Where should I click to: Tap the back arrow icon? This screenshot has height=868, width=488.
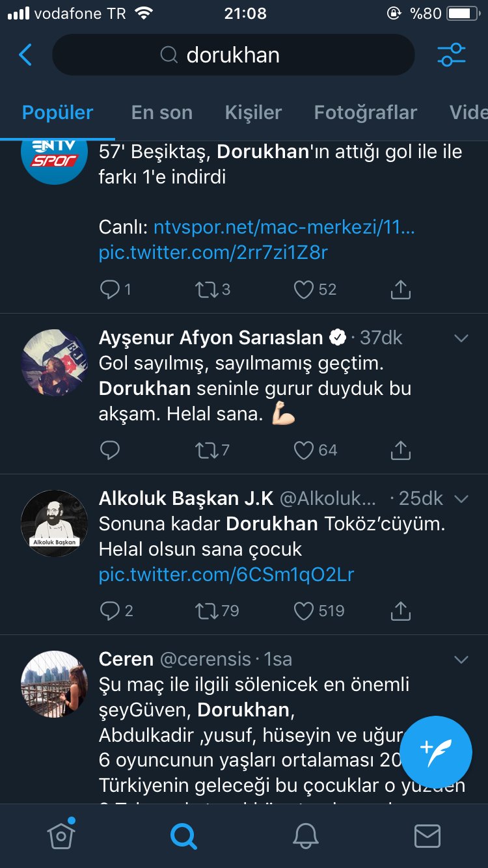25,55
